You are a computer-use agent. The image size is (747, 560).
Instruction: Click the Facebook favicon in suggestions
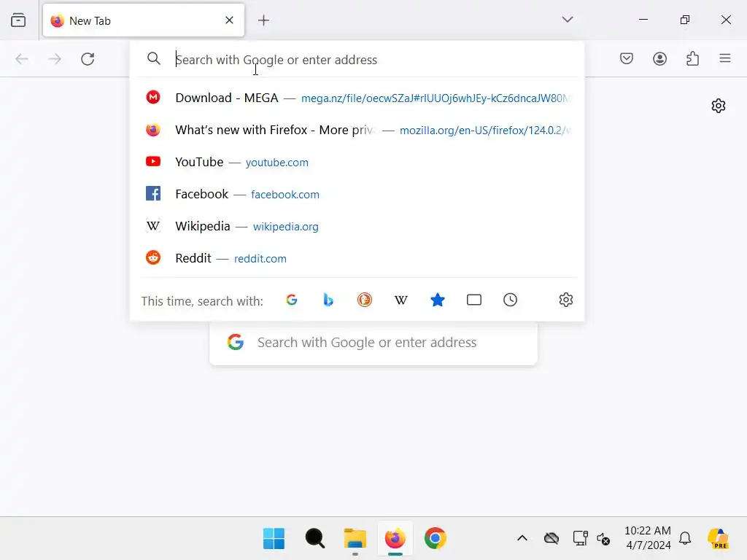pyautogui.click(x=153, y=193)
